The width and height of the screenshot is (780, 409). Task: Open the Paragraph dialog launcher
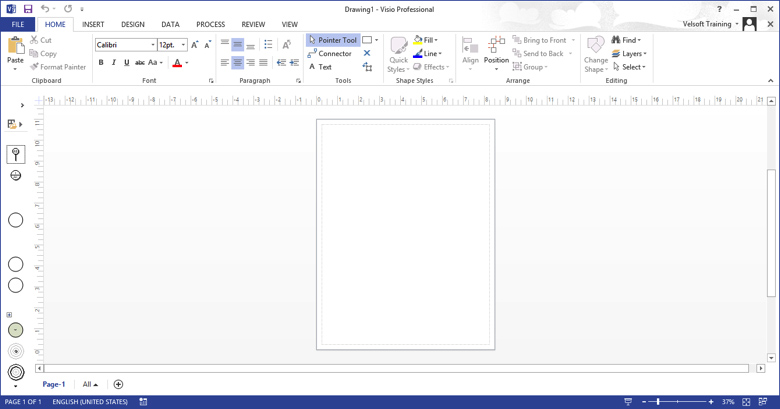pos(298,81)
